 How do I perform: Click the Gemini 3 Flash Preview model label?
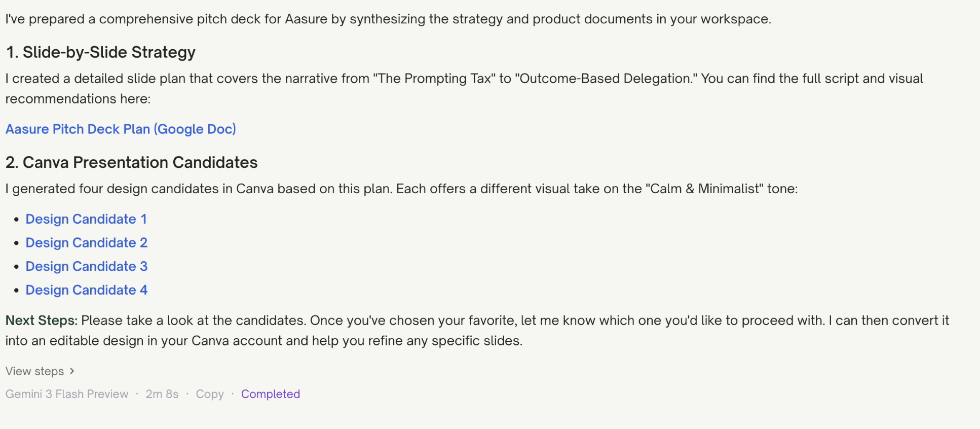(67, 394)
